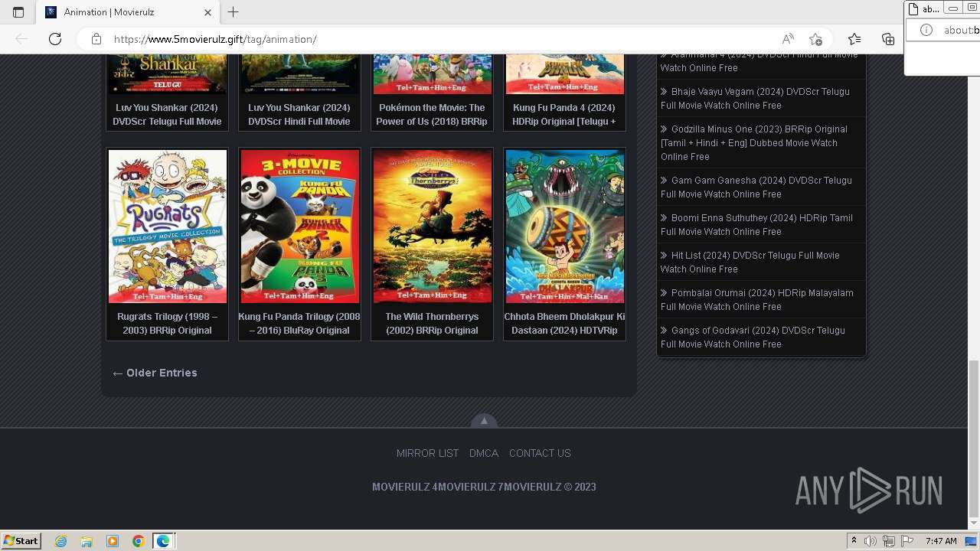Click scrollbar down arrow
The width and height of the screenshot is (980, 551).
tap(973, 523)
